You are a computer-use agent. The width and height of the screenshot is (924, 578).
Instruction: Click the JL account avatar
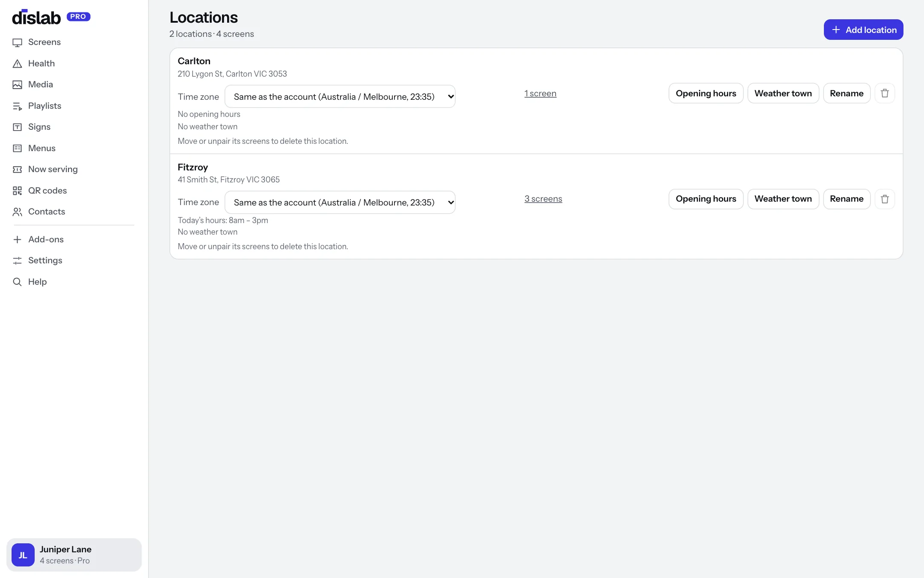pos(23,555)
